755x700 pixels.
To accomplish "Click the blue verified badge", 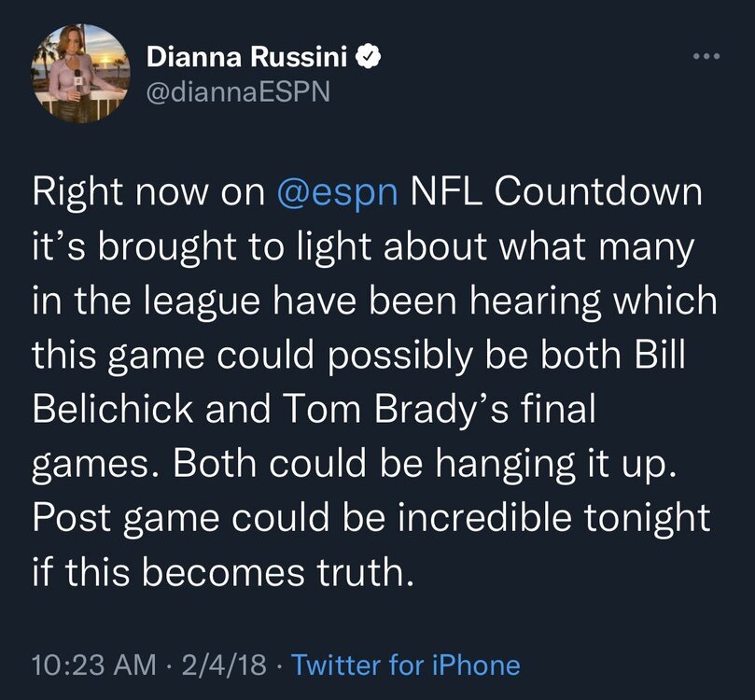I will 369,57.
